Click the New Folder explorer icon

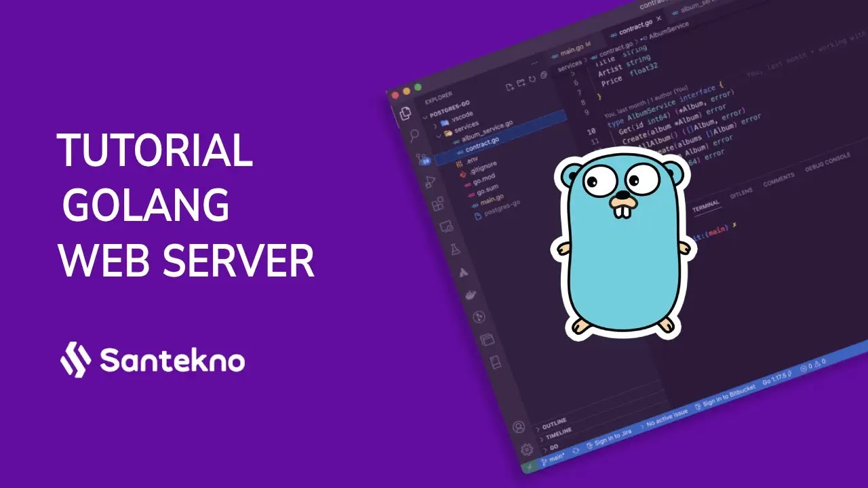click(x=521, y=83)
